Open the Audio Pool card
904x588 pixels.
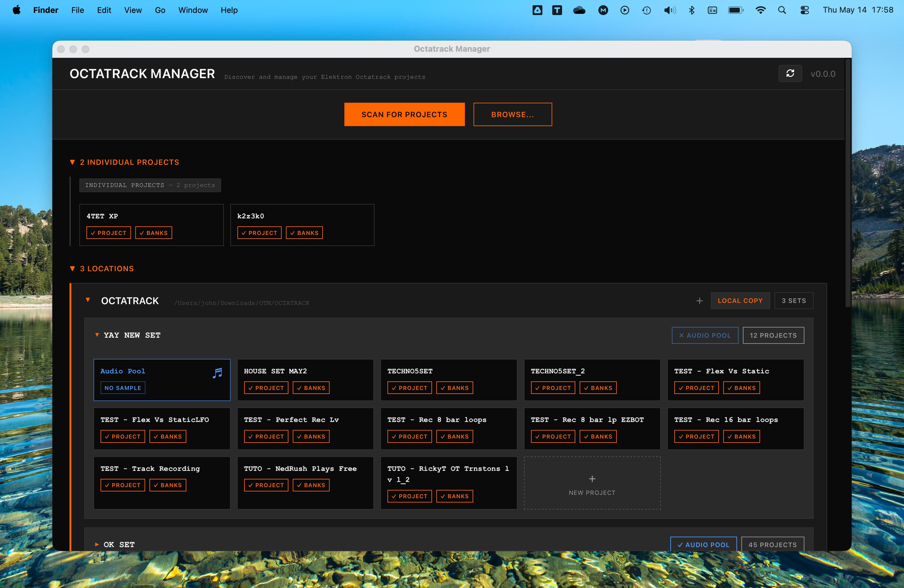click(x=162, y=380)
